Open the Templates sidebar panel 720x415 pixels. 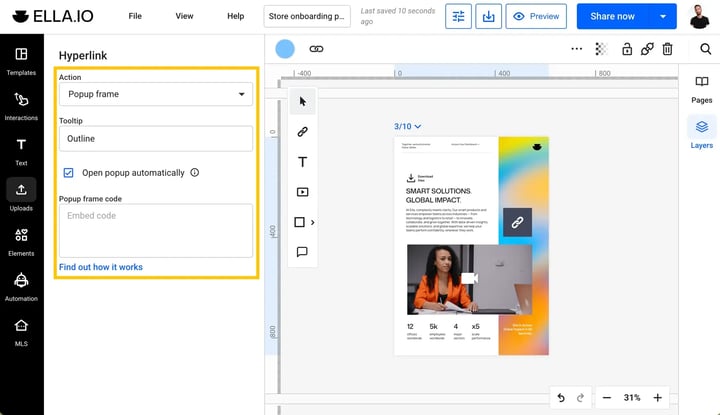21,61
